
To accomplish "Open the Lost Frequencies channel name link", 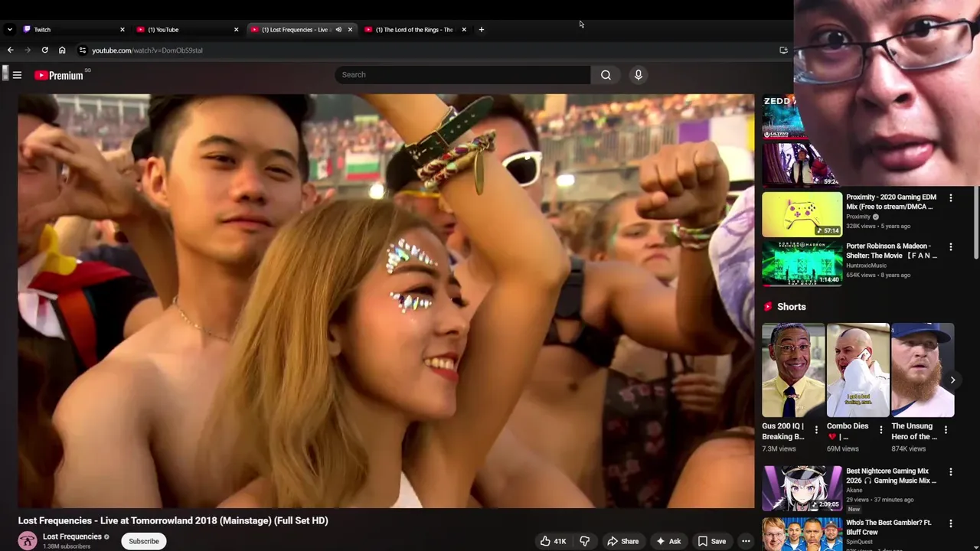I will [x=72, y=536].
